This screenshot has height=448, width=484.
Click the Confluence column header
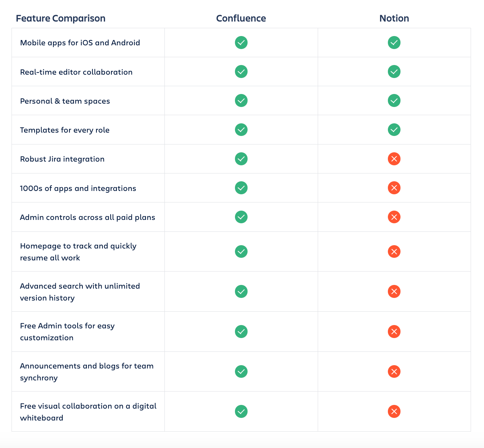click(x=241, y=19)
